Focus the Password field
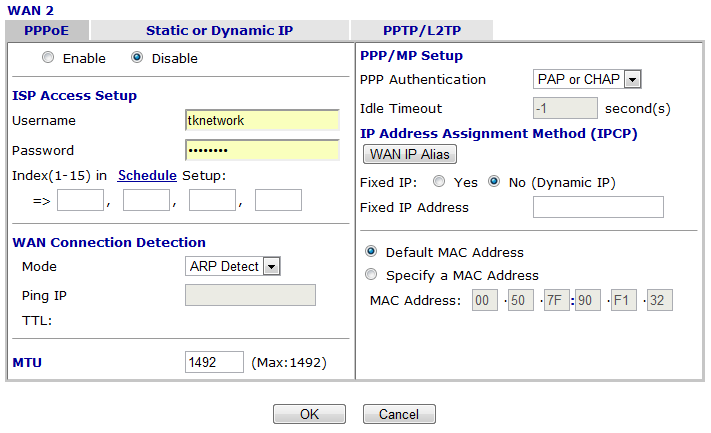 [x=262, y=150]
